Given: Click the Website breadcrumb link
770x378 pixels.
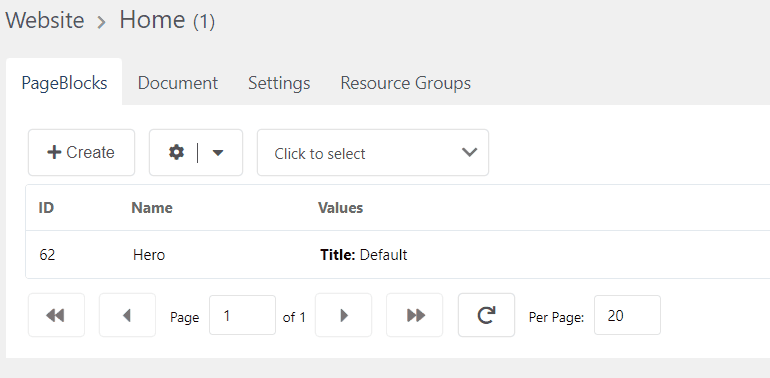Looking at the screenshot, I should pos(45,21).
